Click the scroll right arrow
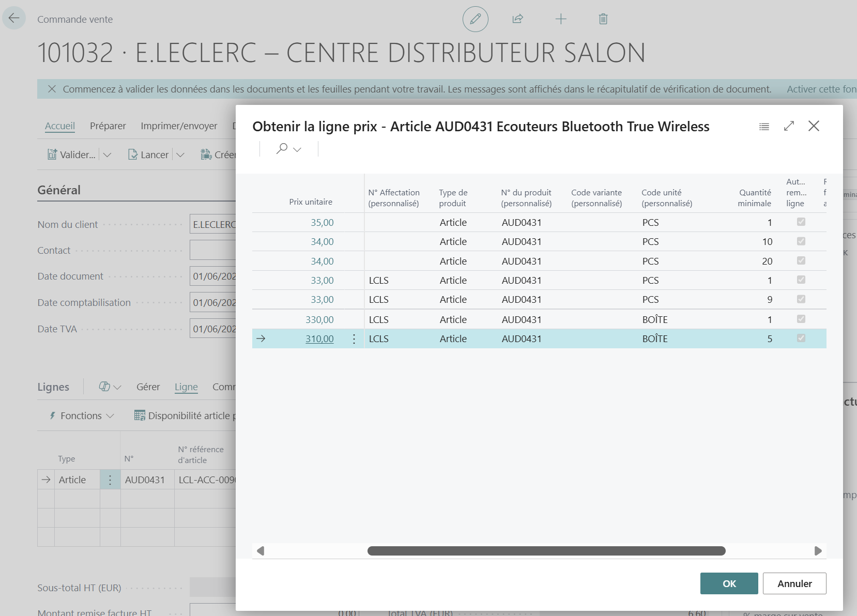 (x=818, y=551)
